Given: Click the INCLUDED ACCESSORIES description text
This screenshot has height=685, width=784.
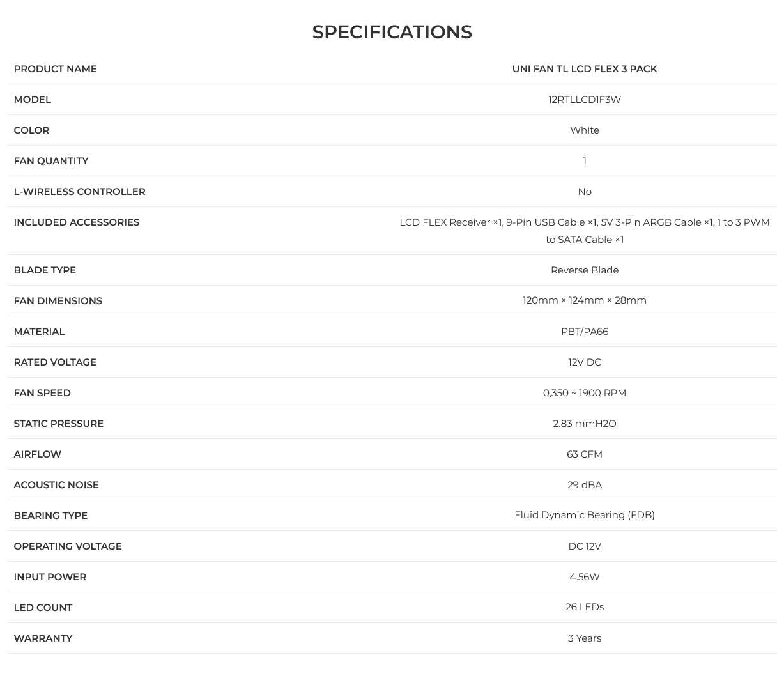Looking at the screenshot, I should tap(585, 231).
